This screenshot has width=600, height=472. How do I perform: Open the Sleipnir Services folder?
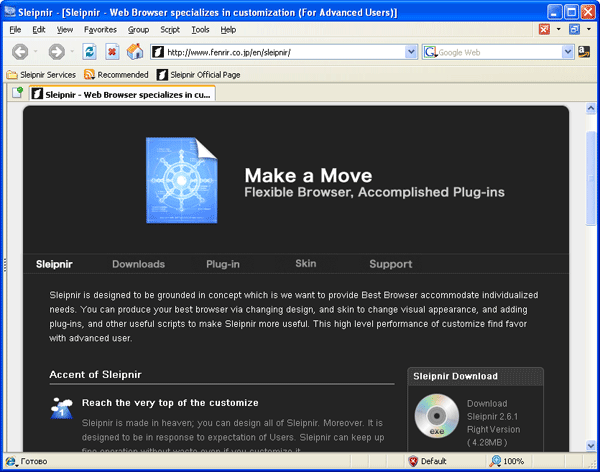41,75
